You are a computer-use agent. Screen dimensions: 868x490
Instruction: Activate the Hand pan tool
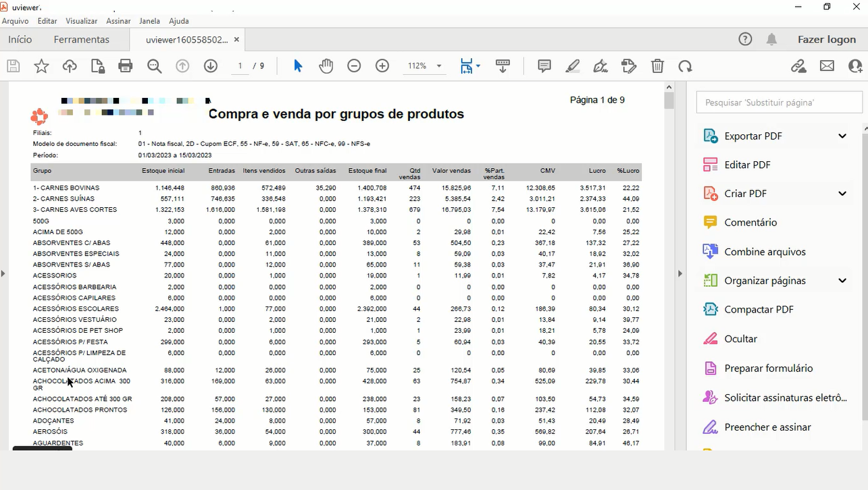point(326,66)
